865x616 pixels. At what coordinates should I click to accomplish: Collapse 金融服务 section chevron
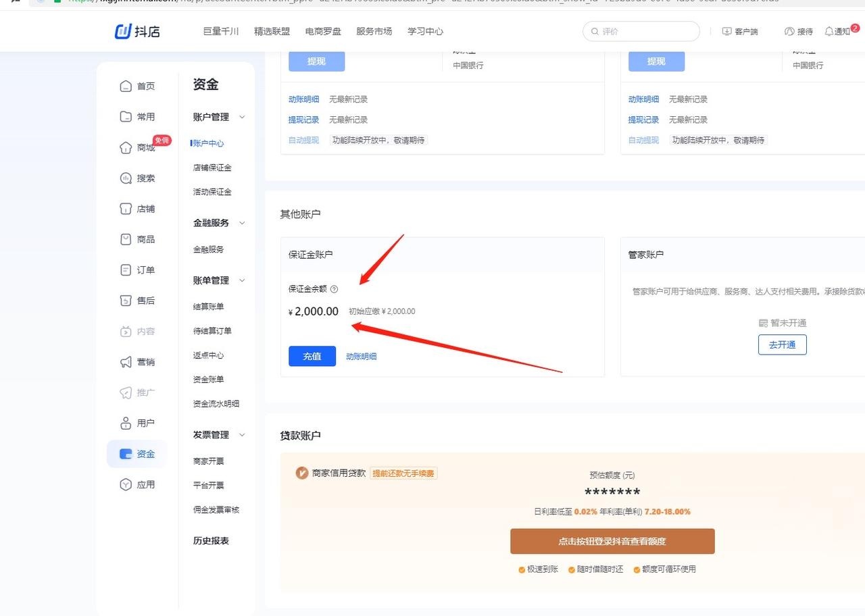[242, 223]
